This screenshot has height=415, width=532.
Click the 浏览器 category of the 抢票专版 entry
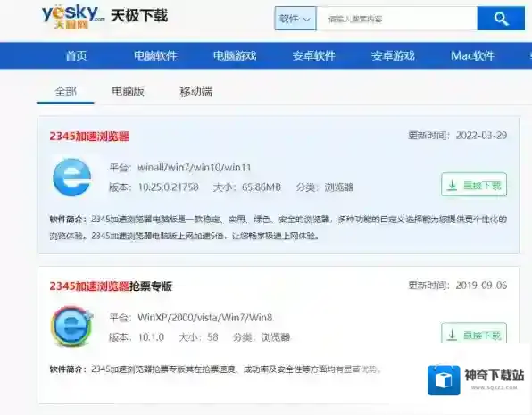point(276,337)
